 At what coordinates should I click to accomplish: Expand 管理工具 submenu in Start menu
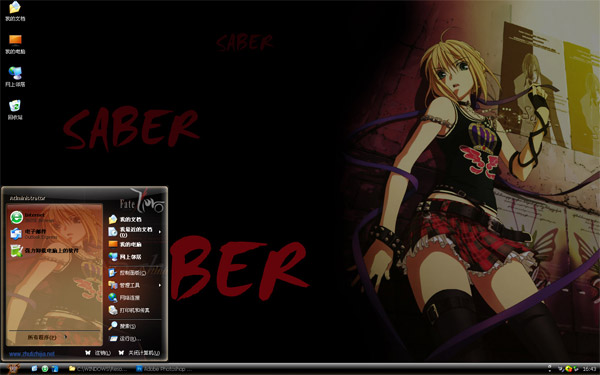click(135, 285)
